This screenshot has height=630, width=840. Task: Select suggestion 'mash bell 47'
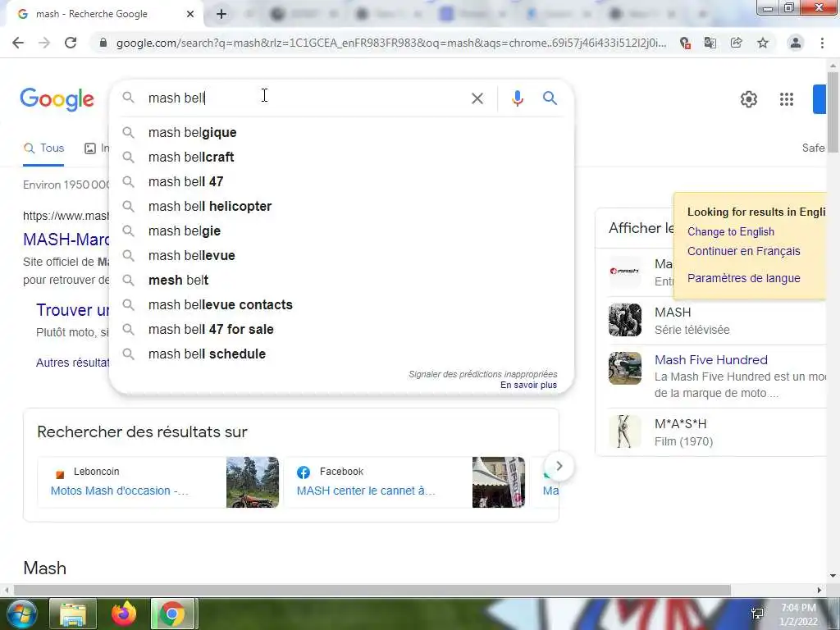[341, 181]
